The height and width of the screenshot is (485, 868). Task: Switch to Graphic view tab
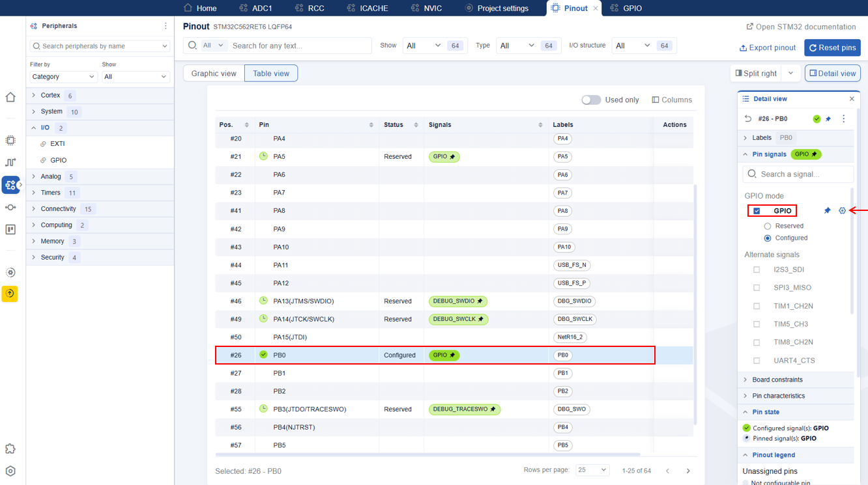(x=214, y=74)
